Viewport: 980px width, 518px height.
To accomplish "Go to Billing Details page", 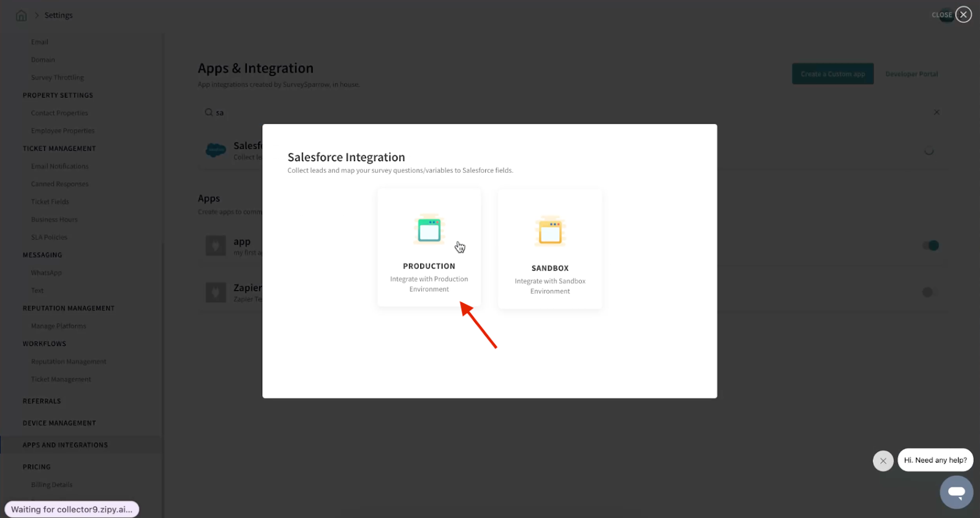I will coord(52,485).
